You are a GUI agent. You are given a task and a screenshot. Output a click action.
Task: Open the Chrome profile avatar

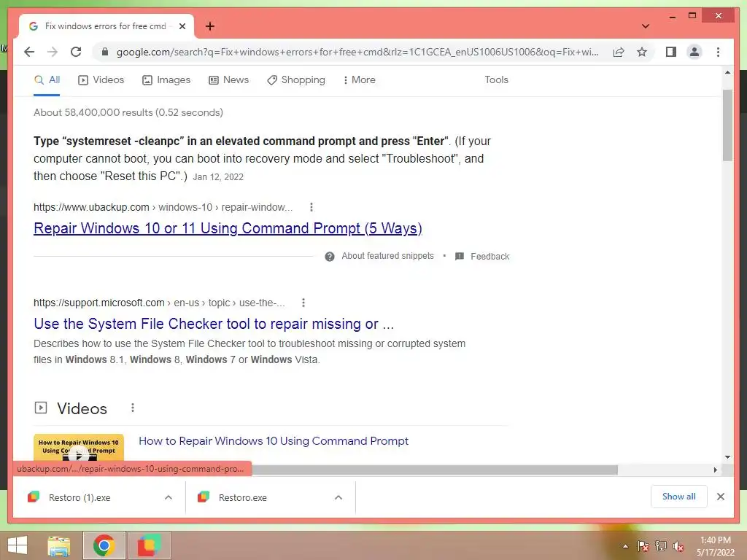[x=694, y=52]
